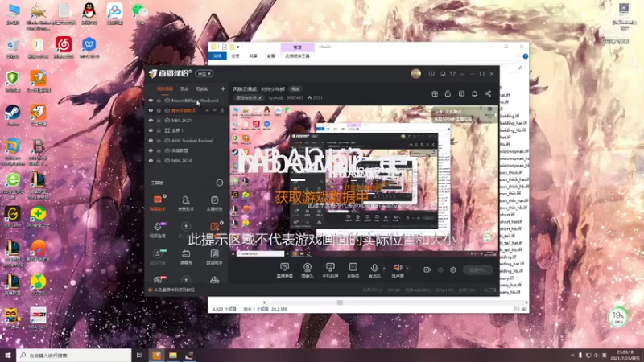Open the skin shirt icon in title bar
This screenshot has height=362, width=644.
[x=452, y=74]
